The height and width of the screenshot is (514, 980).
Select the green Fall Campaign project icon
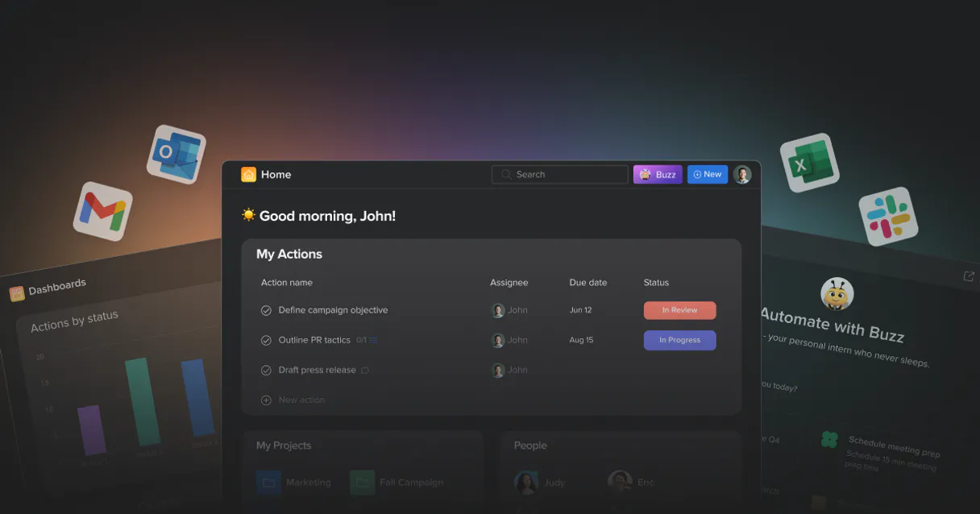361,482
